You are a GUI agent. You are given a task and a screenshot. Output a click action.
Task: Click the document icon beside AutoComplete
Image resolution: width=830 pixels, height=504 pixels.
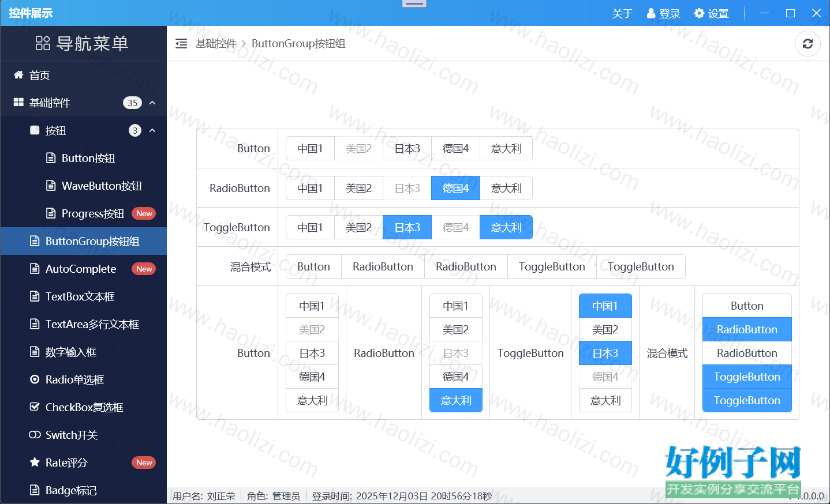(35, 269)
